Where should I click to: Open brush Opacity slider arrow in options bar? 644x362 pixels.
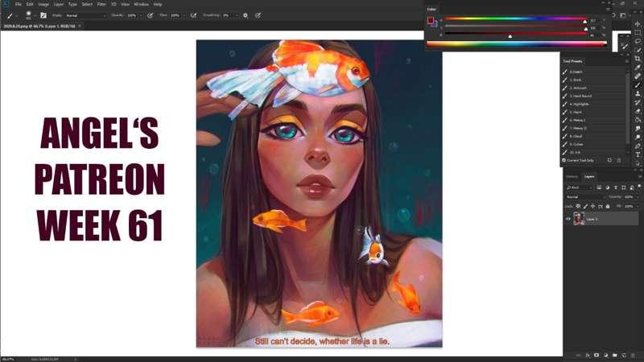(x=141, y=15)
